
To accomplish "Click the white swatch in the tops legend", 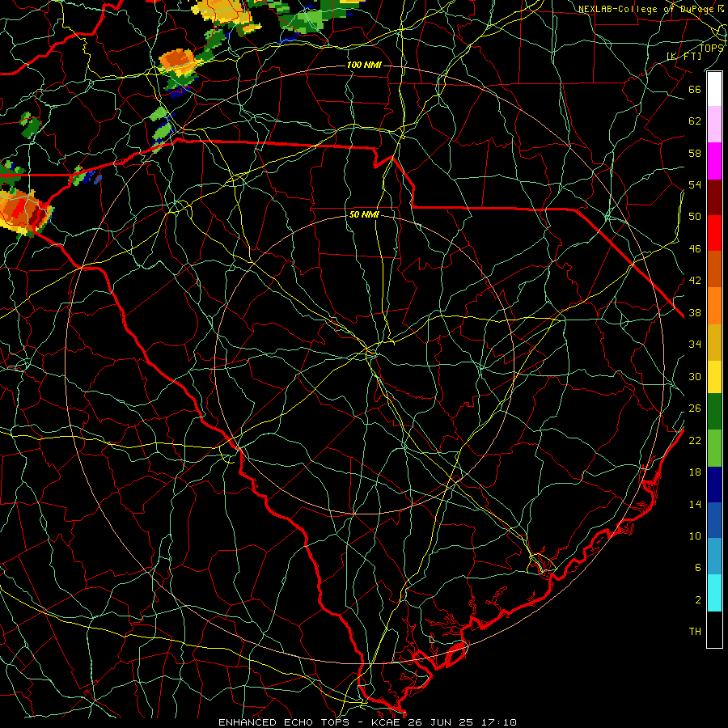I will click(714, 89).
